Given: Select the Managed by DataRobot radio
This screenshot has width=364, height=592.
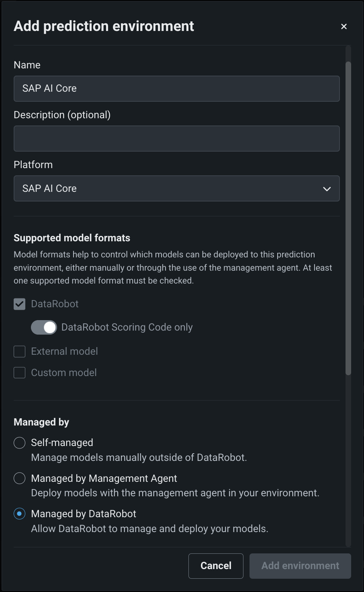Looking at the screenshot, I should (x=20, y=514).
